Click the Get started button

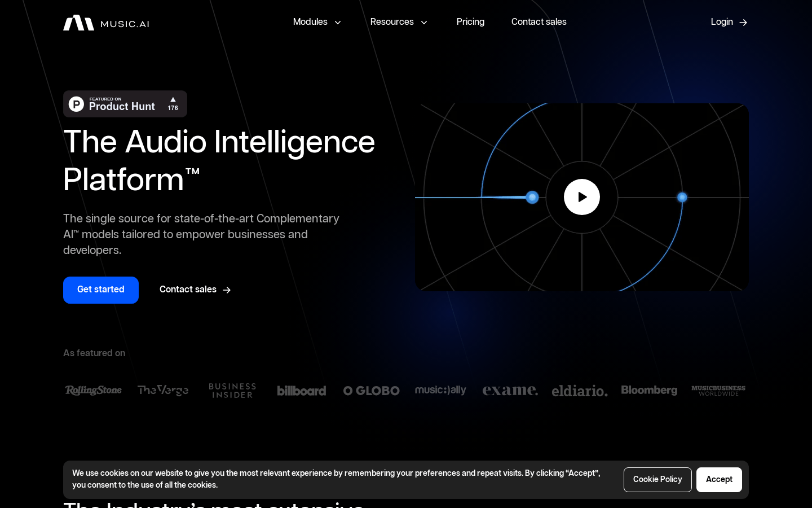(100, 290)
